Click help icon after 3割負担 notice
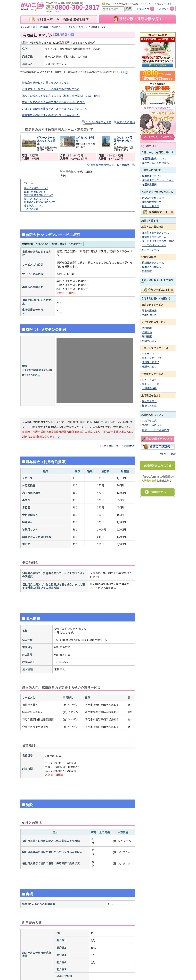 tap(58, 438)
